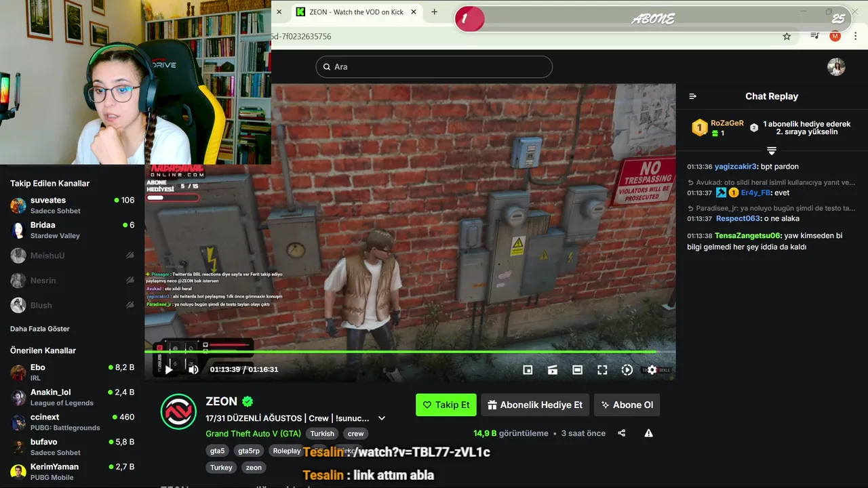Viewport: 868px width, 488px height.
Task: Select the Turkey tag
Action: point(221,468)
